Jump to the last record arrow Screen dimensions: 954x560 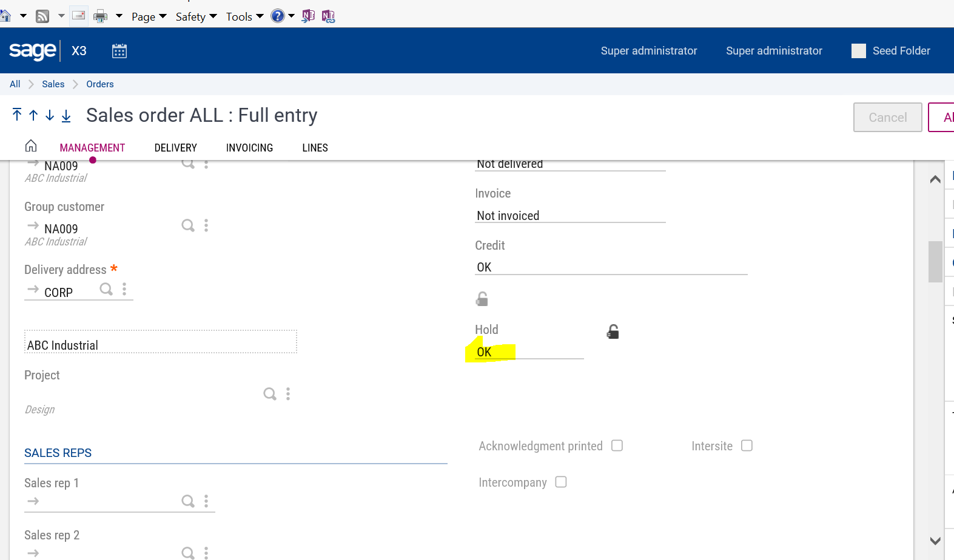coord(66,116)
